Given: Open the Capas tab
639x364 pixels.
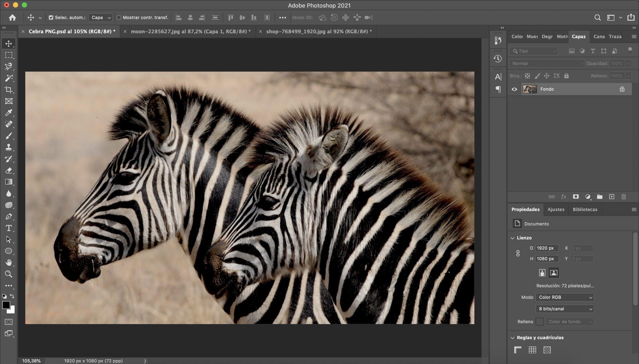Looking at the screenshot, I should [x=578, y=36].
